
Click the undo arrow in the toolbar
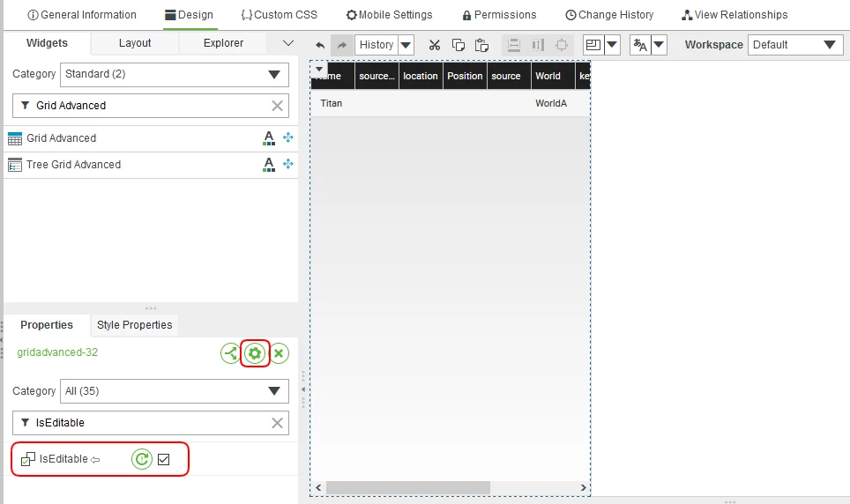[x=320, y=45]
